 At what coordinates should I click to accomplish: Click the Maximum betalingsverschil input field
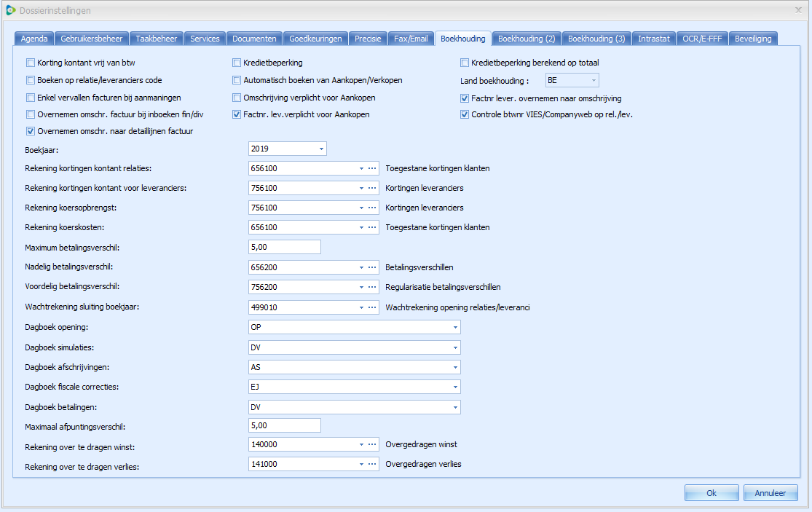point(284,247)
